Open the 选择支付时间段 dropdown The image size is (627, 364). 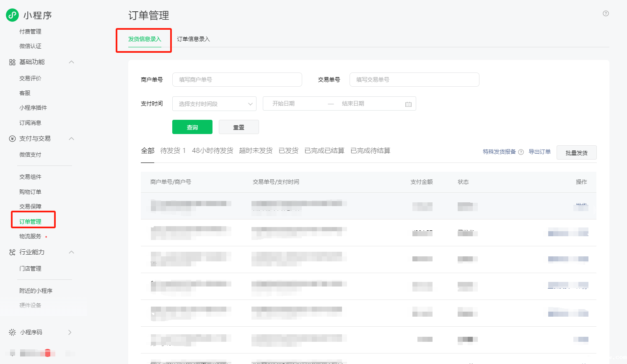pyautogui.click(x=214, y=104)
